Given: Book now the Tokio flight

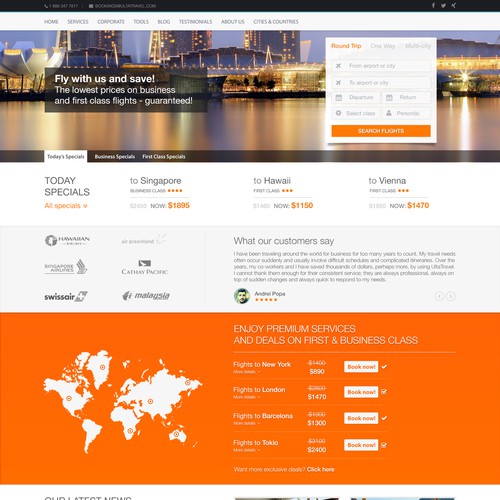Looking at the screenshot, I should tap(361, 445).
